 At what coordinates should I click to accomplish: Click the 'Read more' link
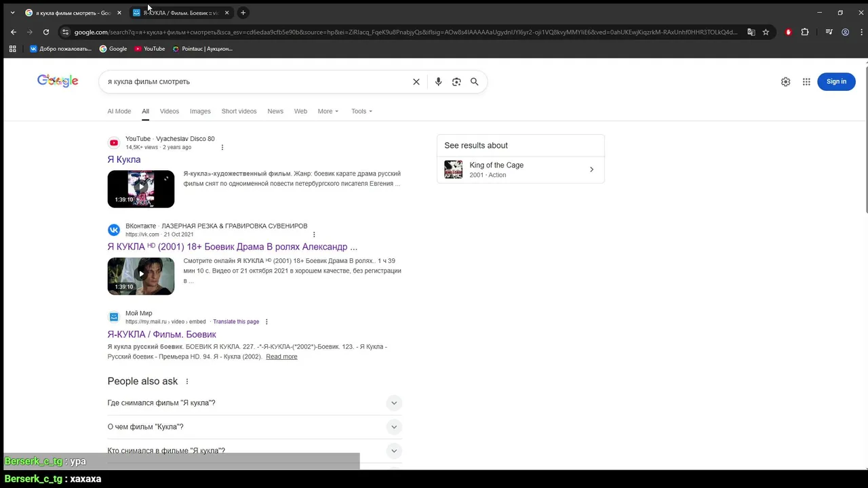click(281, 357)
